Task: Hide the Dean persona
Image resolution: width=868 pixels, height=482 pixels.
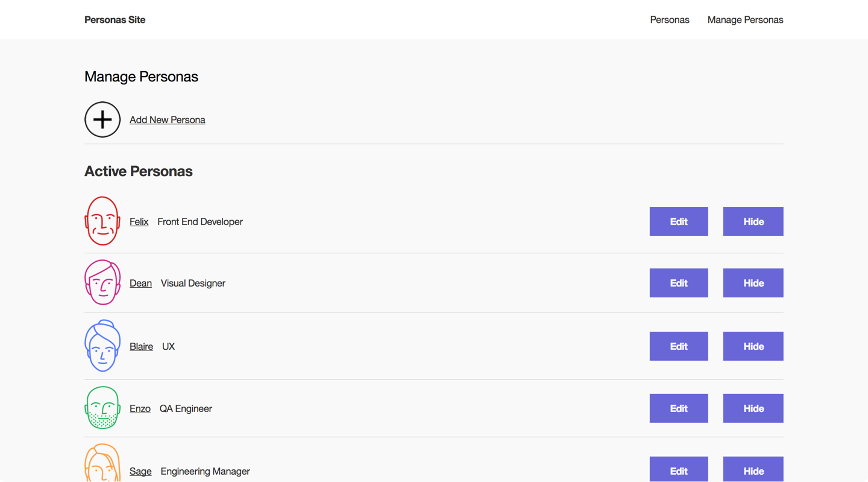Action: coord(753,283)
